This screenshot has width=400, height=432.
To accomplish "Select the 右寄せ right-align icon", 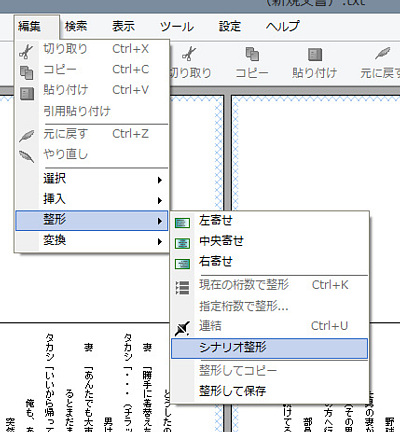I will pos(182,264).
